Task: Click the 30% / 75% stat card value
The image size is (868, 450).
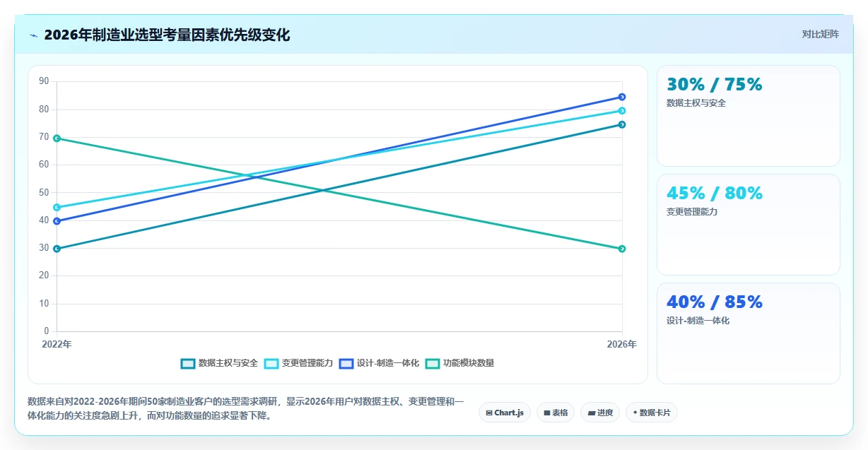Action: 715,85
